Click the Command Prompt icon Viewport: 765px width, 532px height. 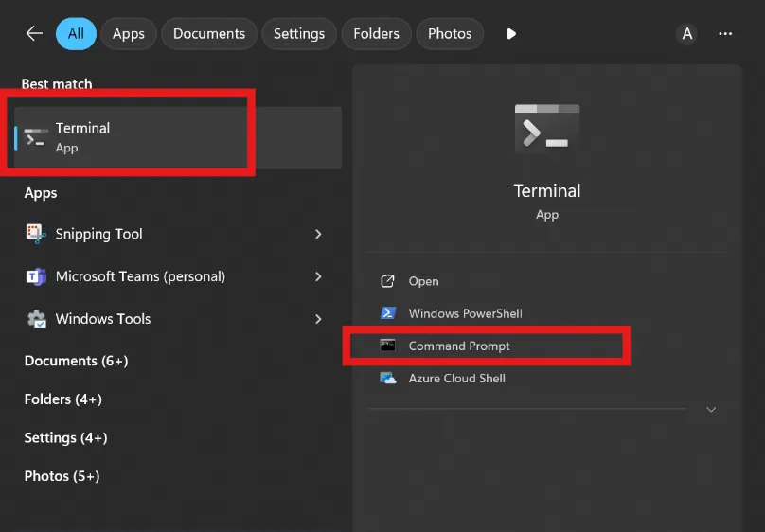point(387,346)
